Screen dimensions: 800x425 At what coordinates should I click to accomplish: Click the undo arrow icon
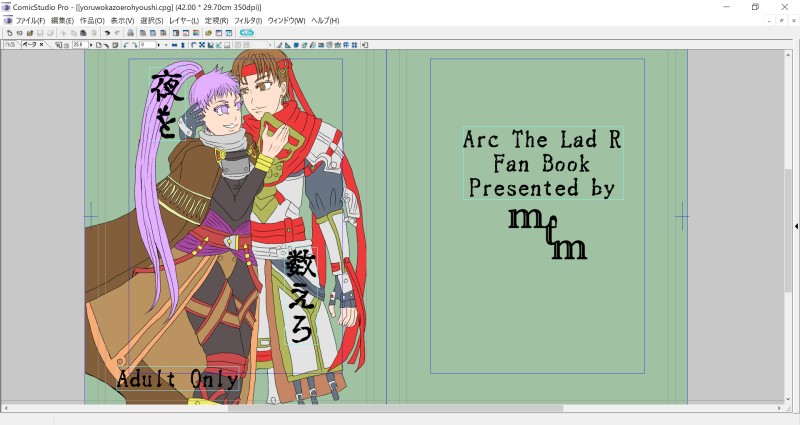(x=107, y=33)
